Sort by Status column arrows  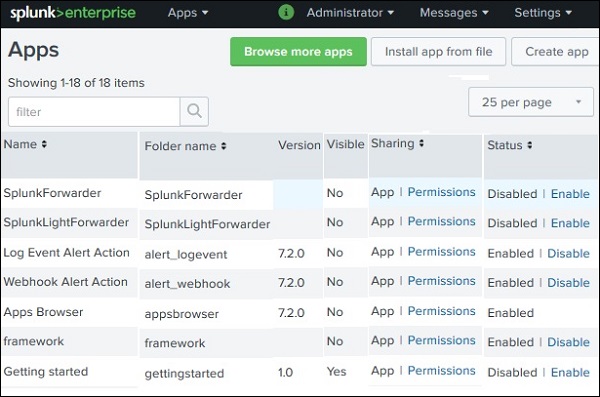click(530, 145)
